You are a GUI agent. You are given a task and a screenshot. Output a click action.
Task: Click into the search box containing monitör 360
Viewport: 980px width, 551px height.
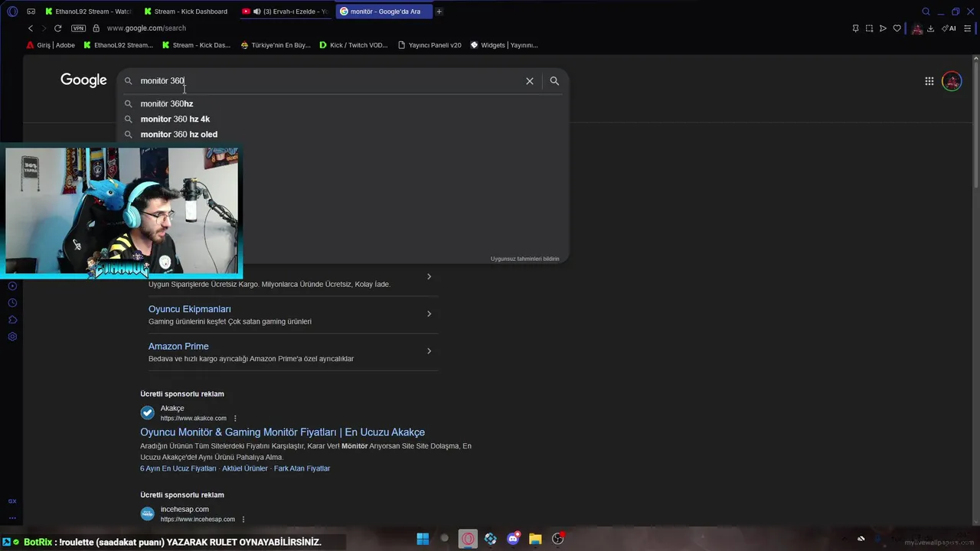pos(329,80)
